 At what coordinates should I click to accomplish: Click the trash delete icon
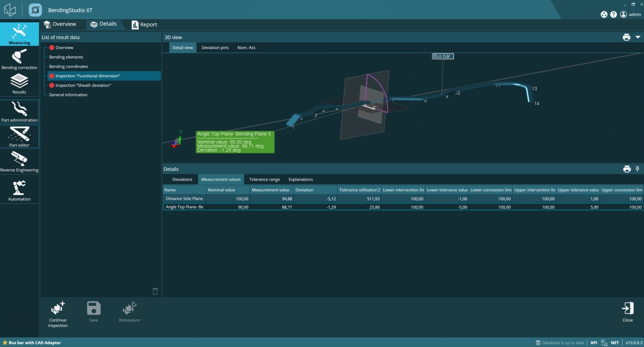pyautogui.click(x=155, y=291)
